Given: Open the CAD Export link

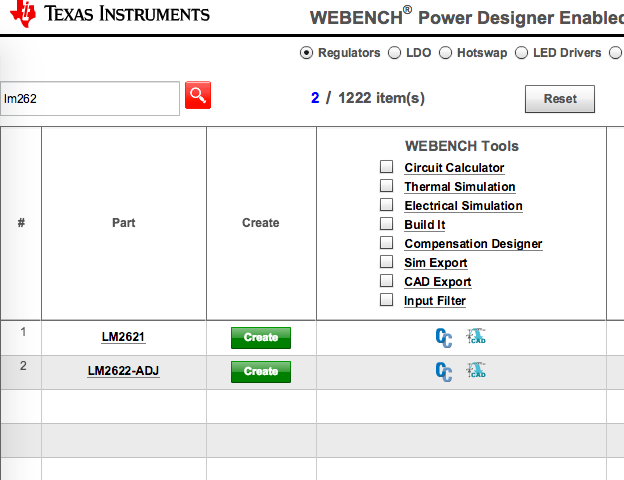Looking at the screenshot, I should click(x=438, y=282).
